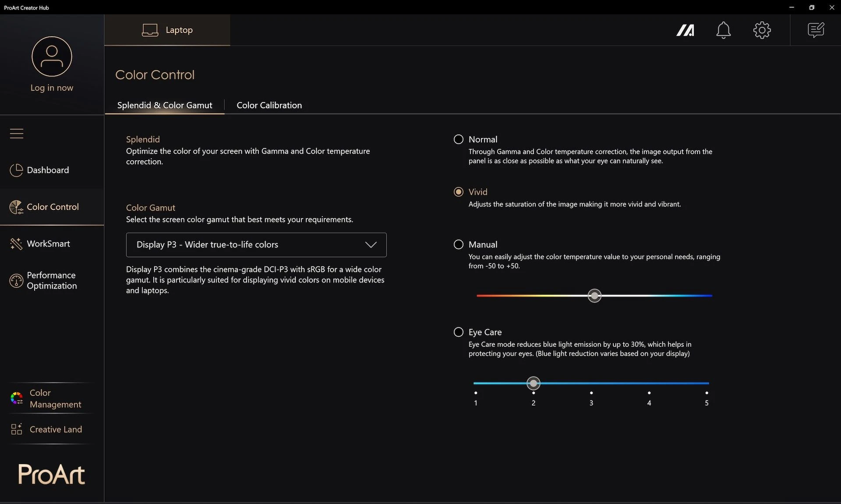The image size is (841, 504).
Task: Open the feedback note icon
Action: 816,30
